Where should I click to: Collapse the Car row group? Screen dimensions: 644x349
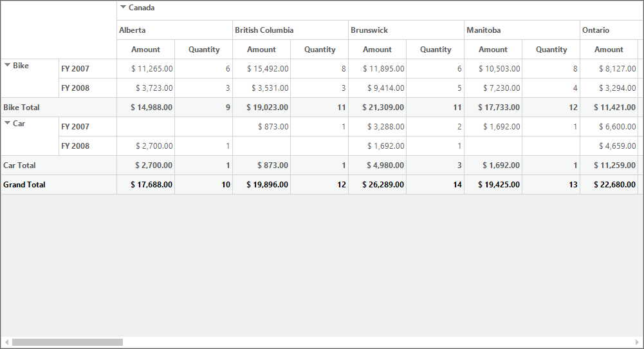pyautogui.click(x=7, y=123)
